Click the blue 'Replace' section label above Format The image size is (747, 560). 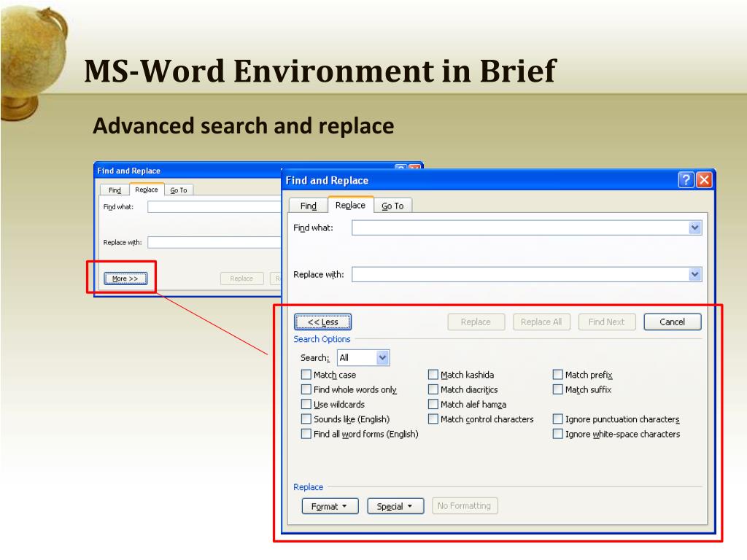(309, 487)
